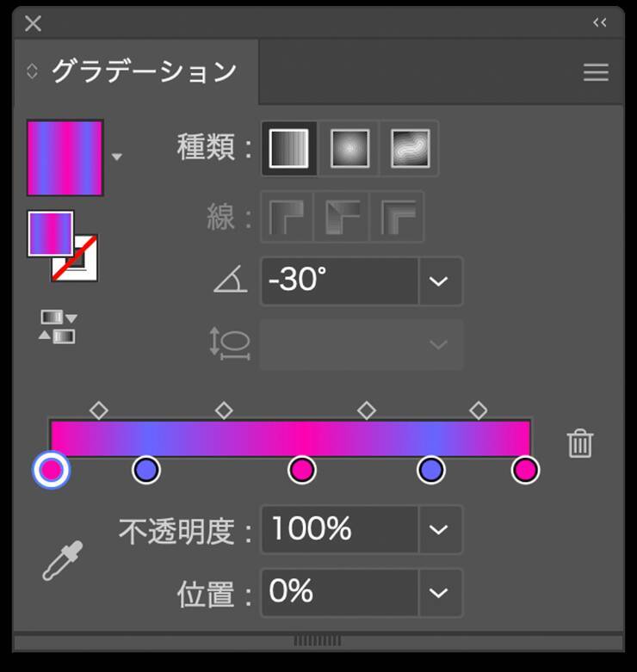This screenshot has height=672, width=637.
Task: Open the angle dropdown list
Action: [x=439, y=281]
